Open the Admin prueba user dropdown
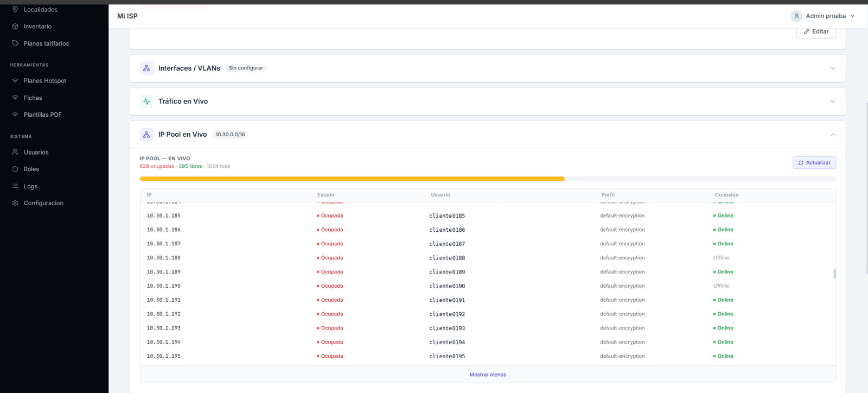This screenshot has width=868, height=393. pos(822,16)
